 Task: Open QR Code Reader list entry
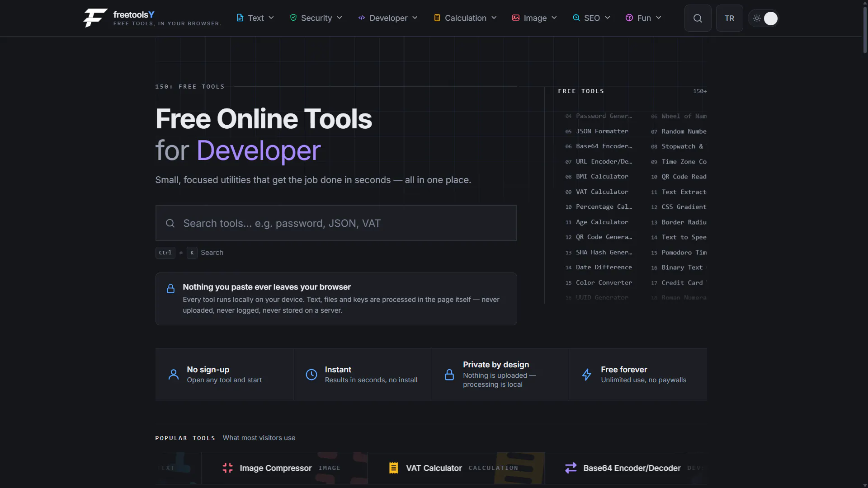point(679,177)
